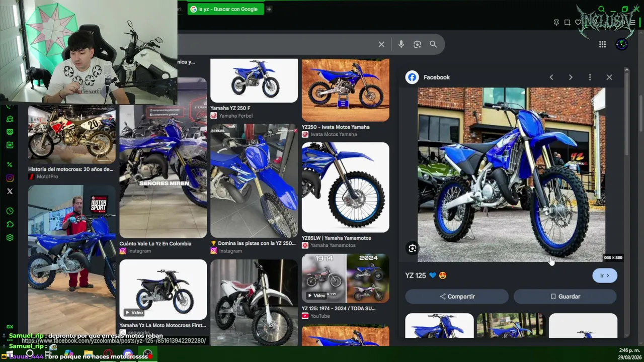
Task: Open the white dirt bike image result
Action: pyautogui.click(x=254, y=303)
